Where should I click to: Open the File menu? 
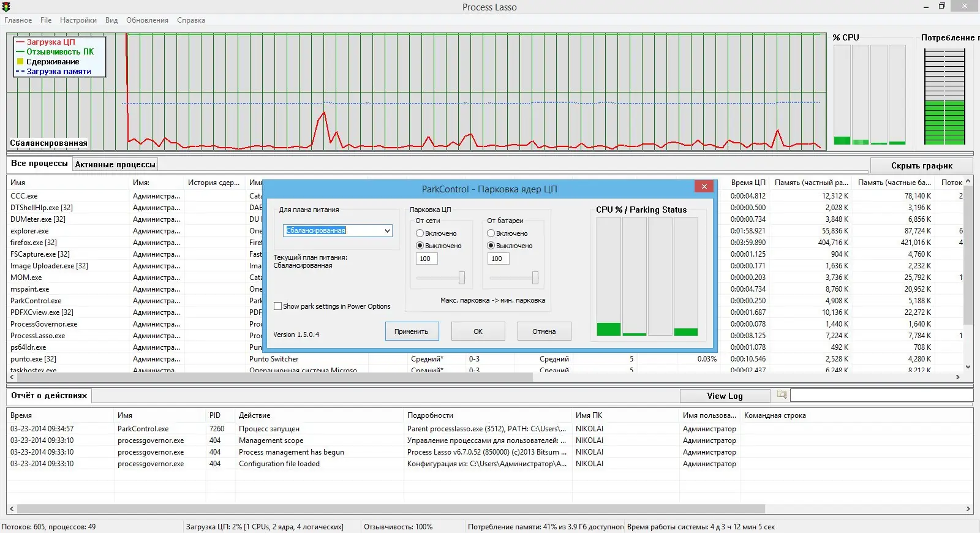46,20
